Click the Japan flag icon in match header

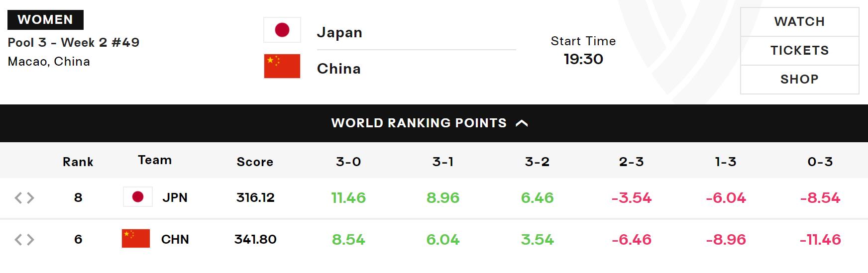pos(282,30)
